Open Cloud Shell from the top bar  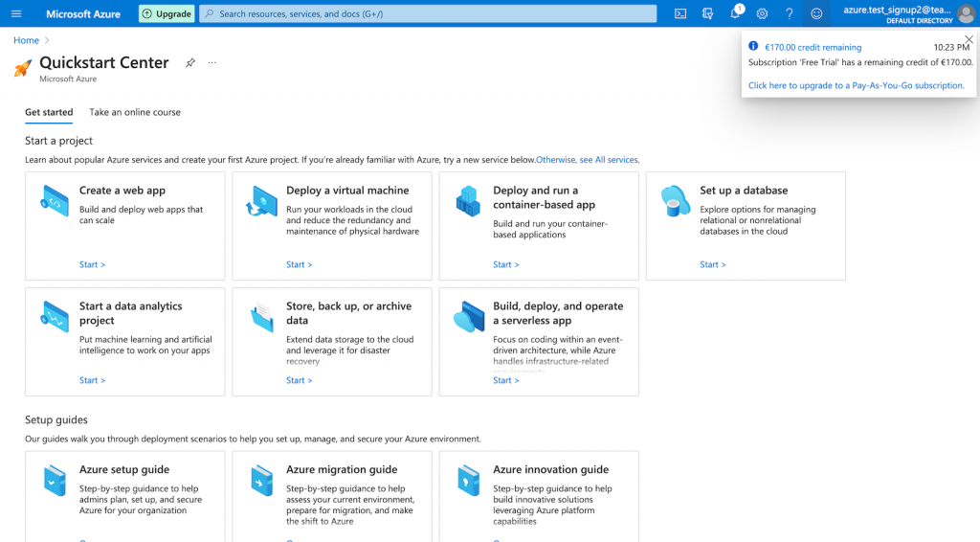tap(680, 13)
